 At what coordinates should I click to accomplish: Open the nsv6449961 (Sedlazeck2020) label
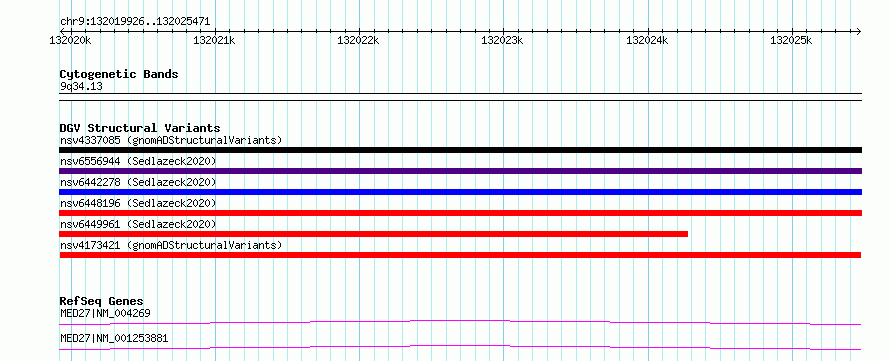[138, 224]
